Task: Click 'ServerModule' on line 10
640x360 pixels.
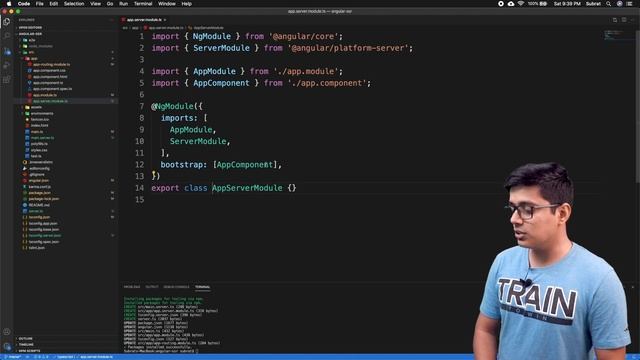Action: click(198, 141)
